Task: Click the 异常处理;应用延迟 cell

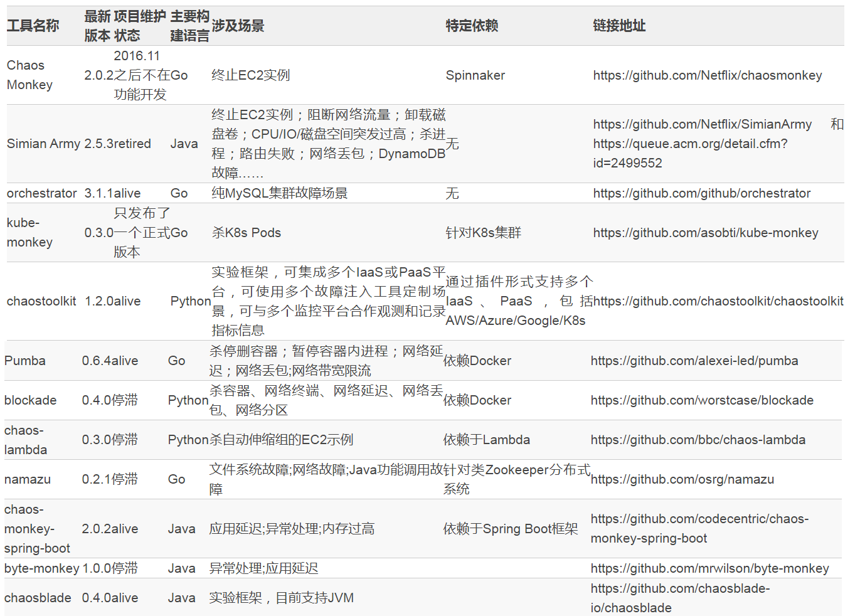Action: [x=264, y=568]
